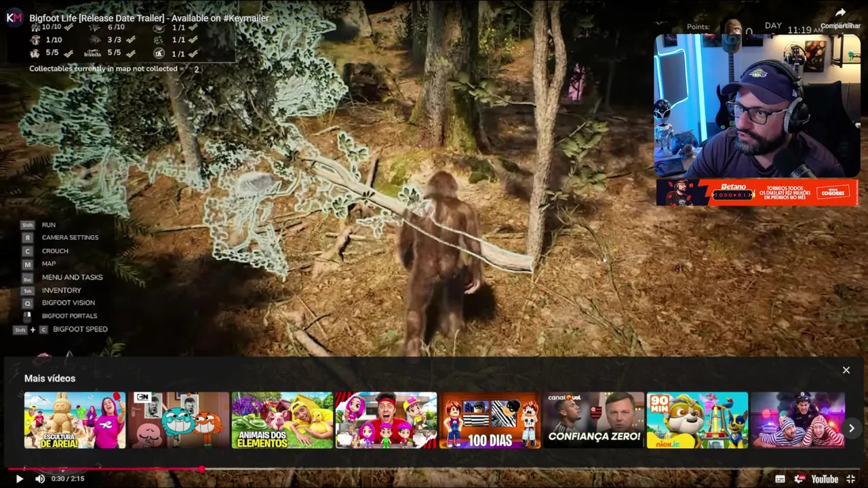Exit fullscreen with the shrink icon

[x=851, y=479]
